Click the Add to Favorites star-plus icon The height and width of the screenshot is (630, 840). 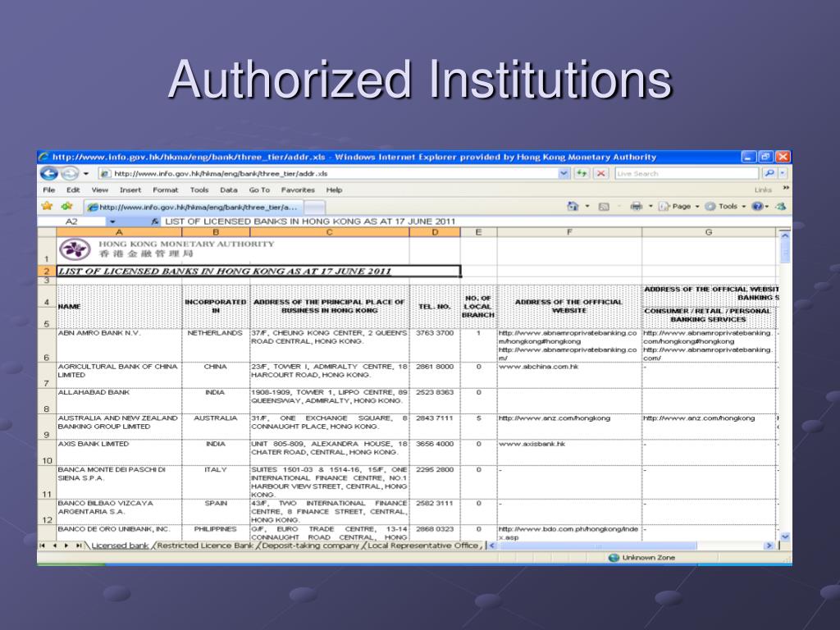[67, 206]
